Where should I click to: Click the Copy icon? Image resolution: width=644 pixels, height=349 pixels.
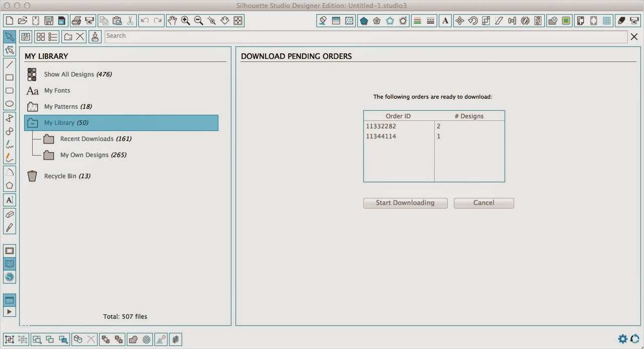104,21
